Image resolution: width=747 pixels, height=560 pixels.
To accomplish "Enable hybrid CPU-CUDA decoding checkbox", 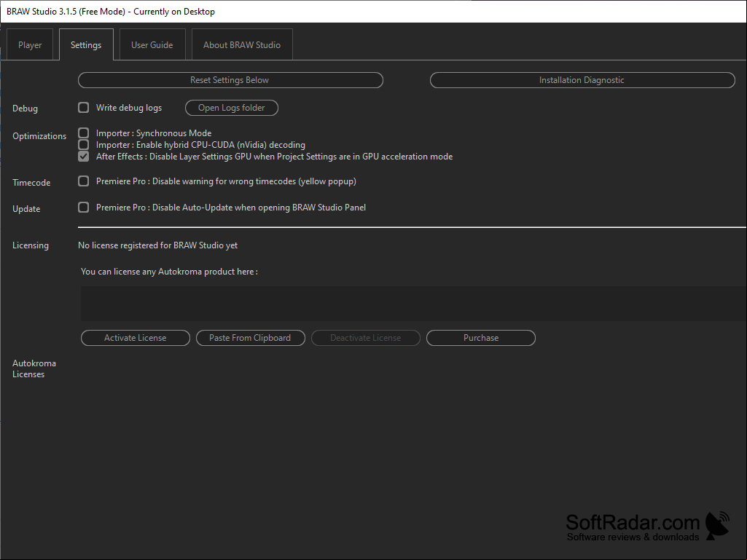I will pos(83,144).
